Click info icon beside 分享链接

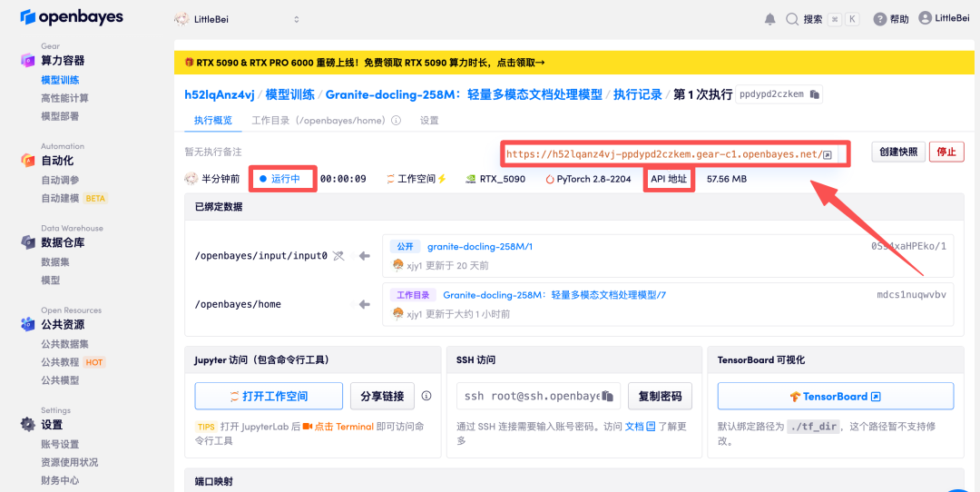click(426, 396)
